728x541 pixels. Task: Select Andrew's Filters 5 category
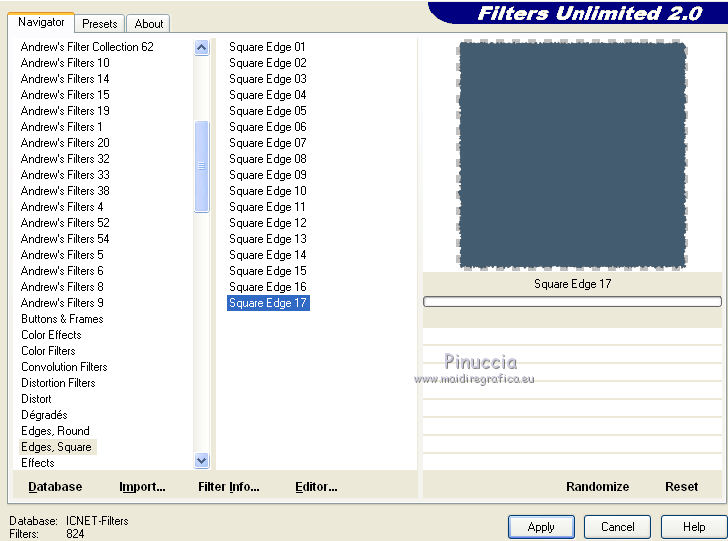click(62, 255)
